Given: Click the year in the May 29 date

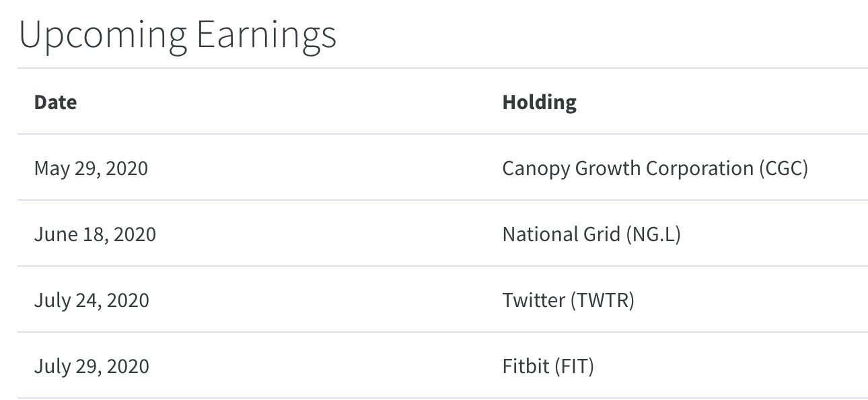Looking at the screenshot, I should (x=126, y=168).
